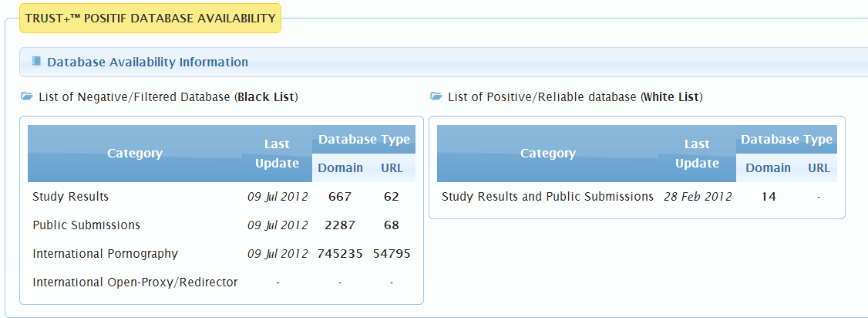
Task: Click the Database Type header in White List table
Action: (x=786, y=140)
